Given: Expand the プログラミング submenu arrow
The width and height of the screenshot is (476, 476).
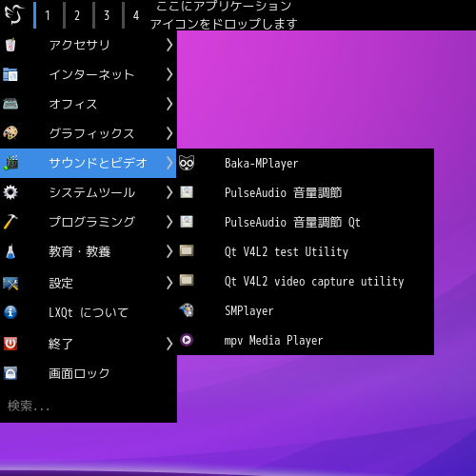Looking at the screenshot, I should 169,222.
